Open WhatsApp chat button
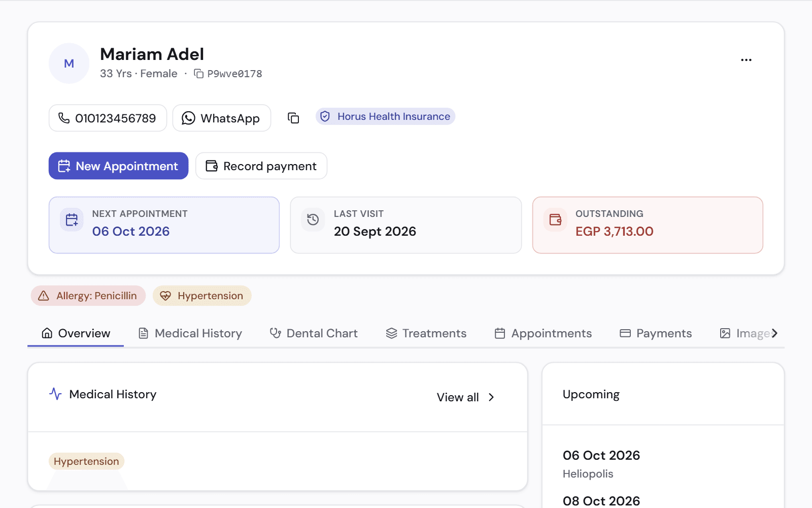812x508 pixels. coord(222,118)
